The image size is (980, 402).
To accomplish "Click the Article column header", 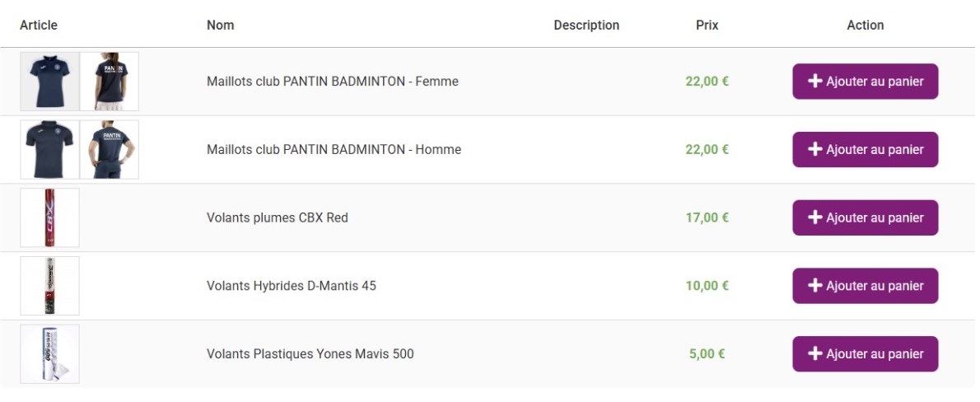I will pyautogui.click(x=39, y=26).
